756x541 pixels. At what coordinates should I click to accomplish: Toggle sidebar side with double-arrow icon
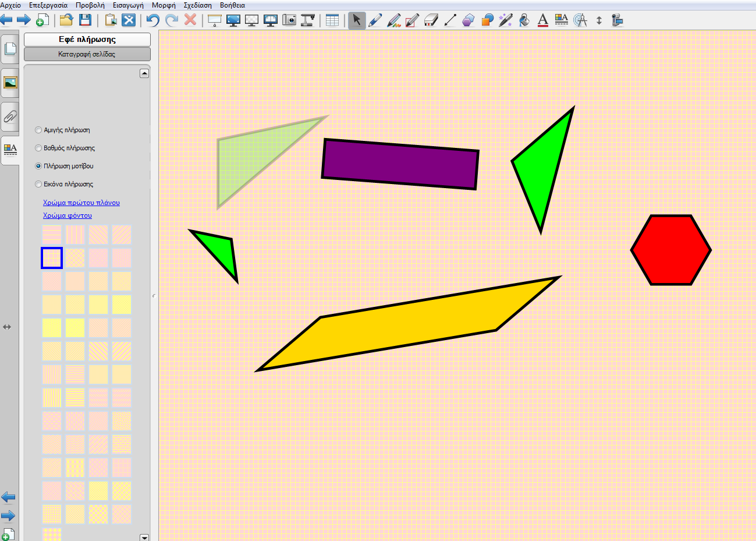point(7,327)
